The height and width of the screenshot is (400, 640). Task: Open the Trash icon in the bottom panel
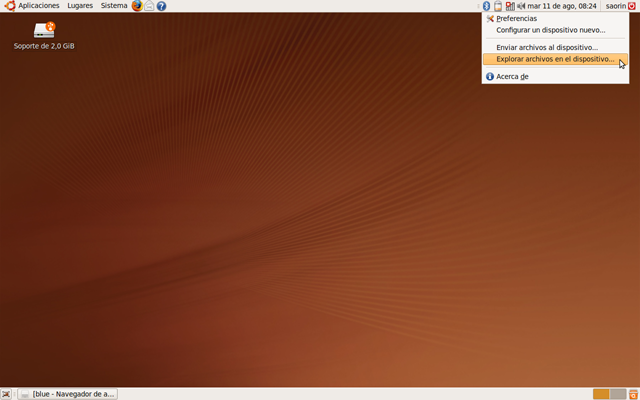coord(633,394)
